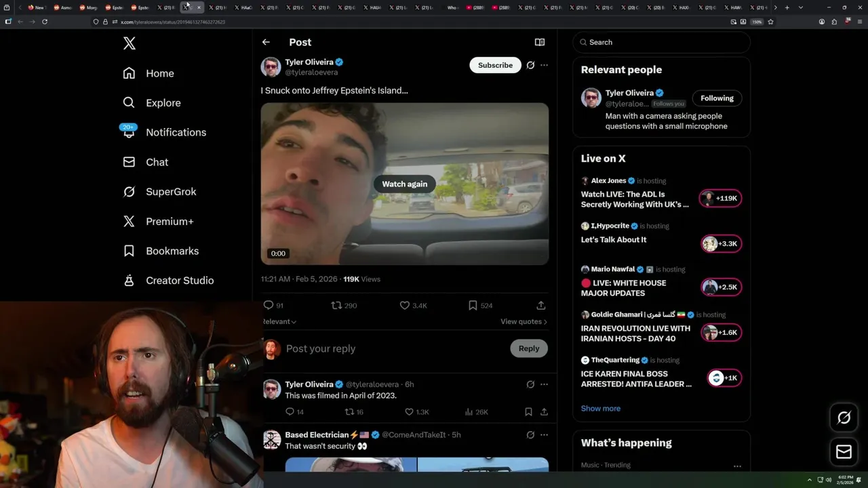
Task: Click the browser address bar URL
Action: (x=173, y=22)
